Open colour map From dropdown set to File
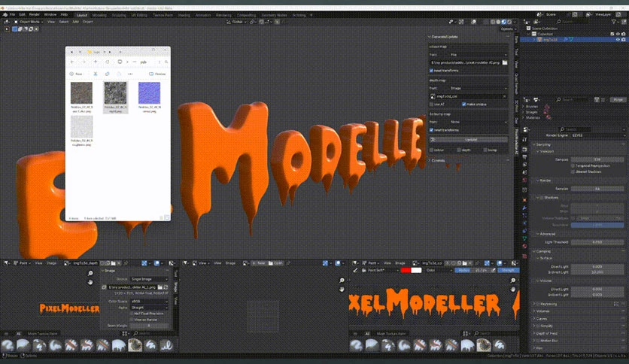This screenshot has height=364, width=629. [479, 54]
